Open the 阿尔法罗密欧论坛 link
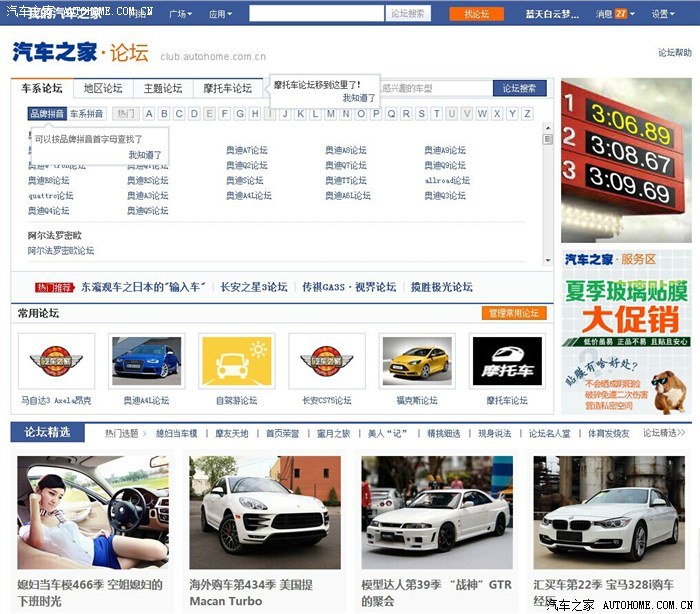The width and height of the screenshot is (700, 614). [61, 251]
